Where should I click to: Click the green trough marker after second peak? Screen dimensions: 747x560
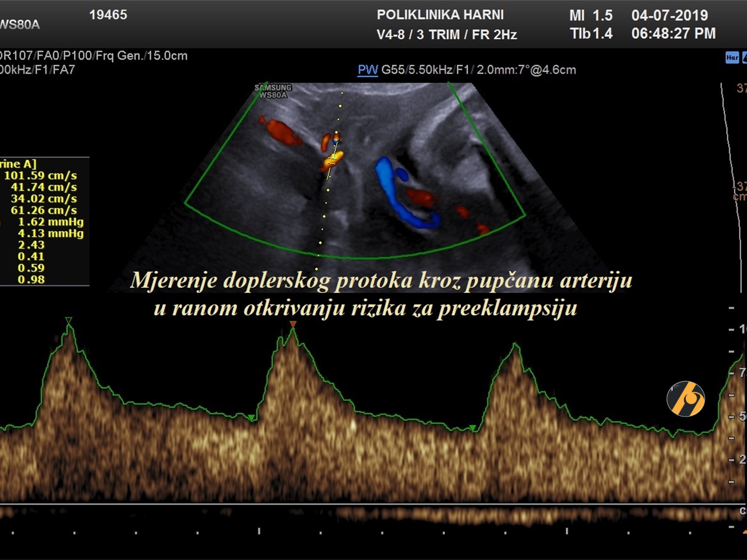tap(473, 428)
